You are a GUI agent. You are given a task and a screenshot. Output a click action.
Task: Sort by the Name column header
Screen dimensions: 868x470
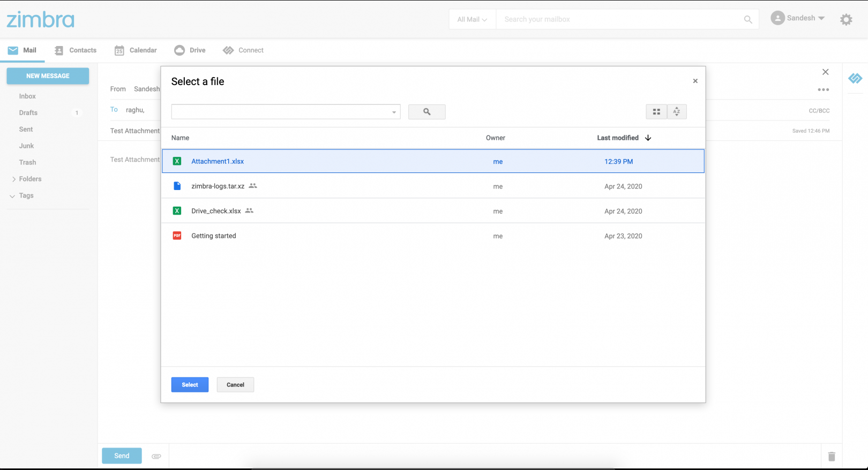tap(180, 138)
